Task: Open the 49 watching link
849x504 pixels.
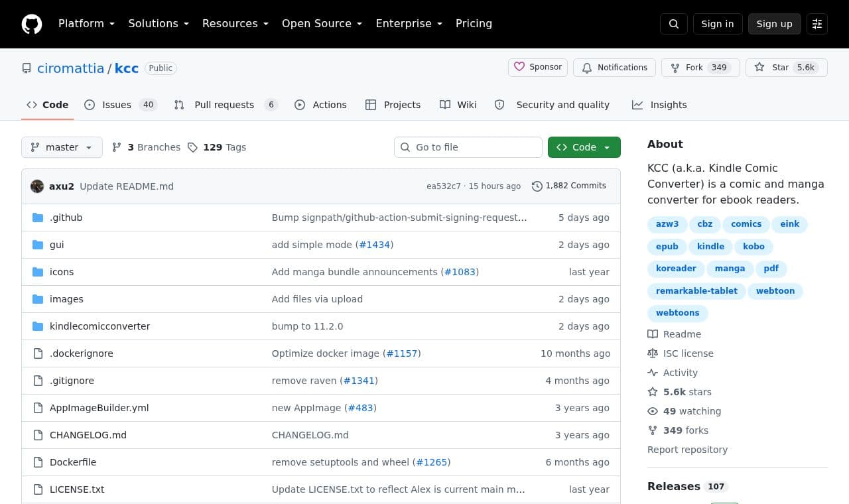Action: (685, 411)
